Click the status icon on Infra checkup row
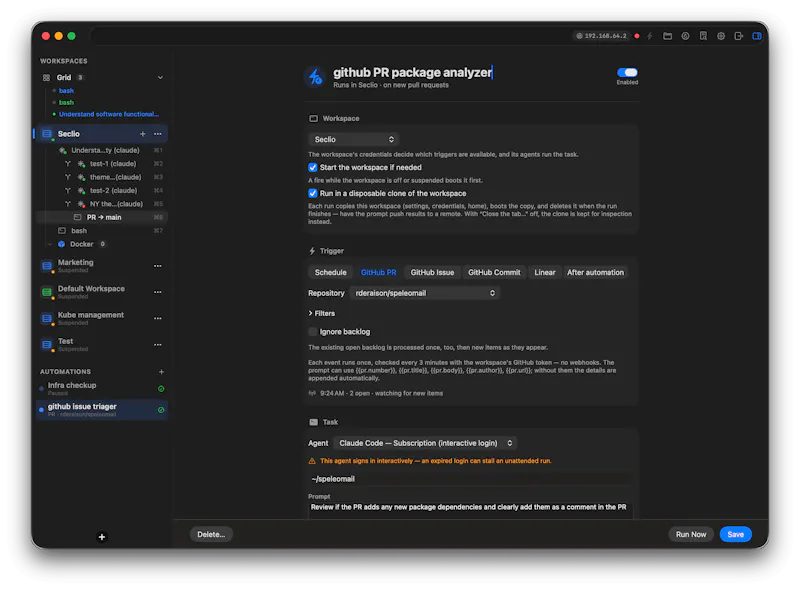The height and width of the screenshot is (590, 800). [x=161, y=389]
